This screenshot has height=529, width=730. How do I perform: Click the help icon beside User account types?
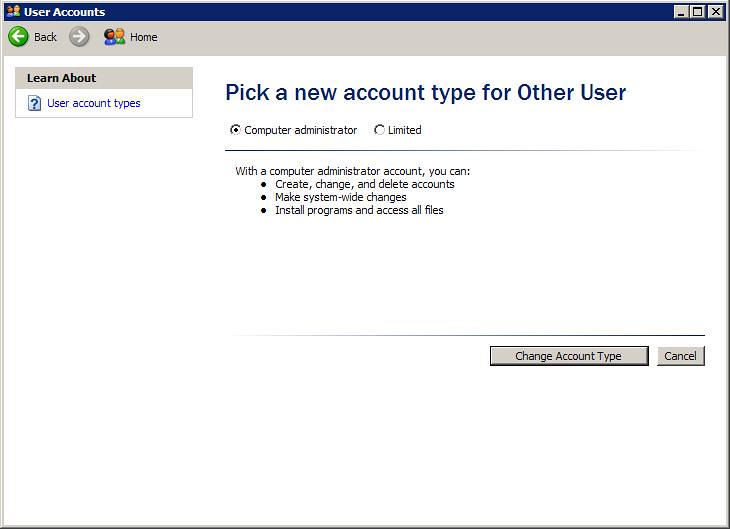click(34, 103)
